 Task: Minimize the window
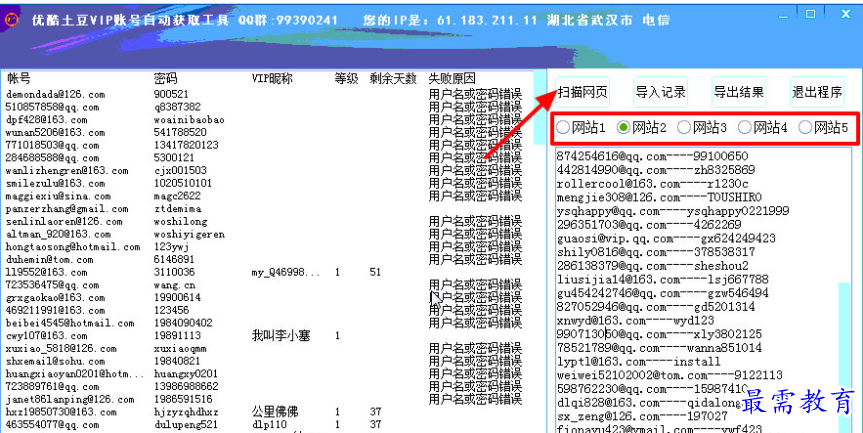coord(784,17)
